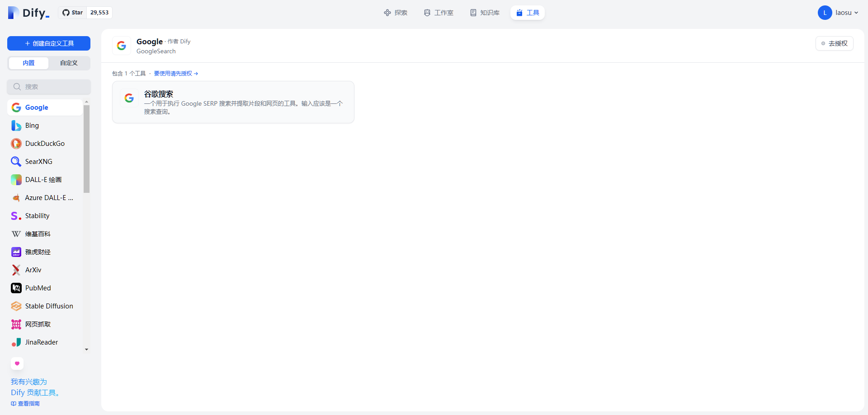This screenshot has height=415, width=868.
Task: Click 要使用请先授权 link
Action: (x=176, y=74)
